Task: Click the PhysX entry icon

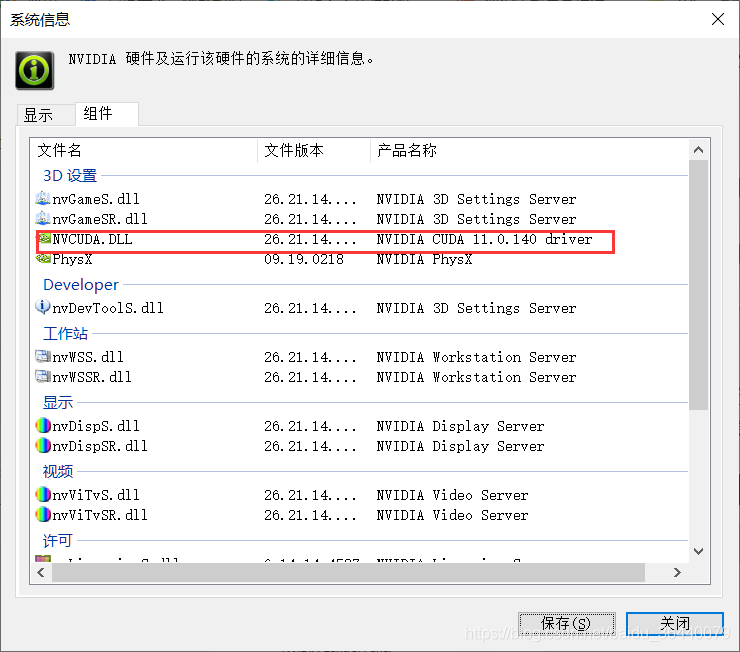Action: tap(43, 259)
